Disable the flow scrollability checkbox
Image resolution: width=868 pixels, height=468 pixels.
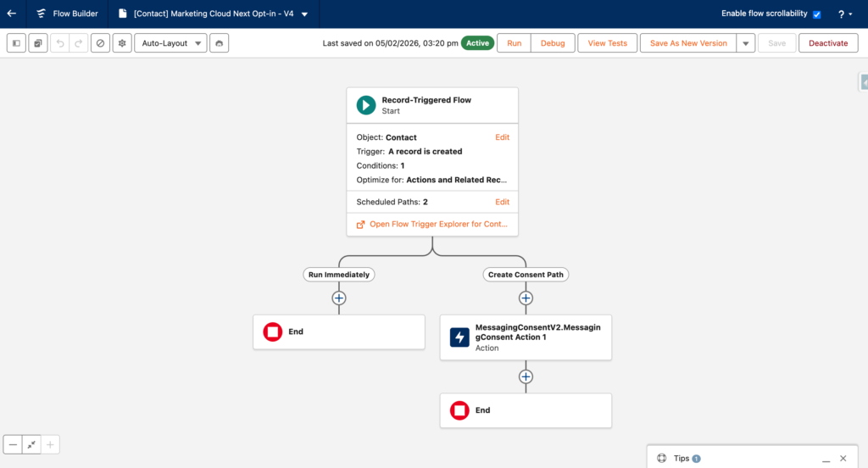[816, 14]
